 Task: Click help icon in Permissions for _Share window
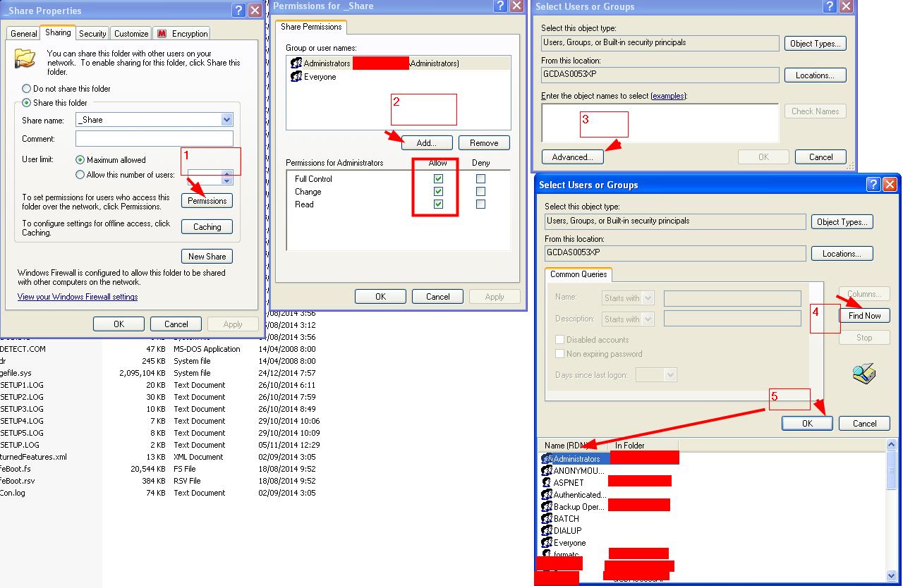502,6
